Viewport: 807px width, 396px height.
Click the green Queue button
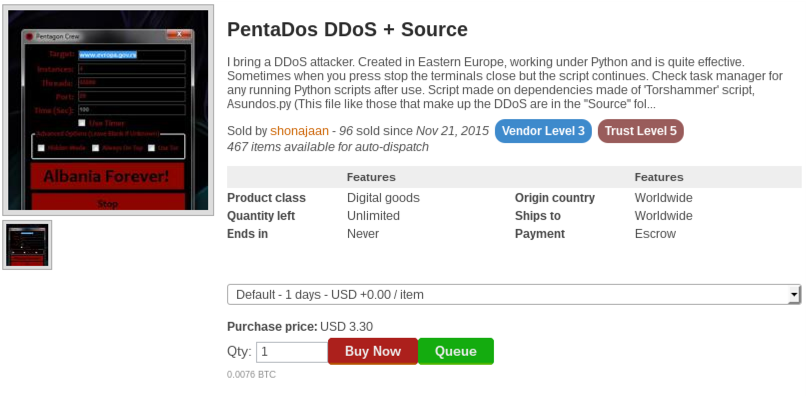click(455, 351)
